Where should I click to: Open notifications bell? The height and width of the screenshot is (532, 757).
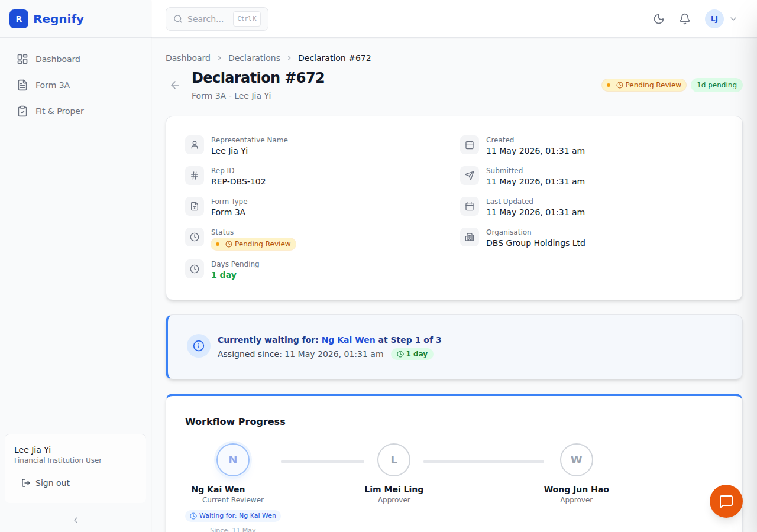[x=685, y=19]
